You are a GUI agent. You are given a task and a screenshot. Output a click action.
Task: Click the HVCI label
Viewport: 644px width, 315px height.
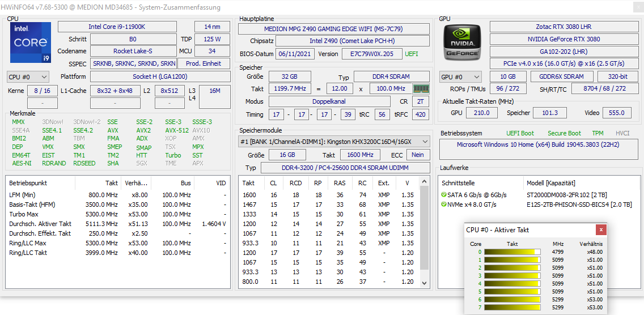pyautogui.click(x=623, y=134)
